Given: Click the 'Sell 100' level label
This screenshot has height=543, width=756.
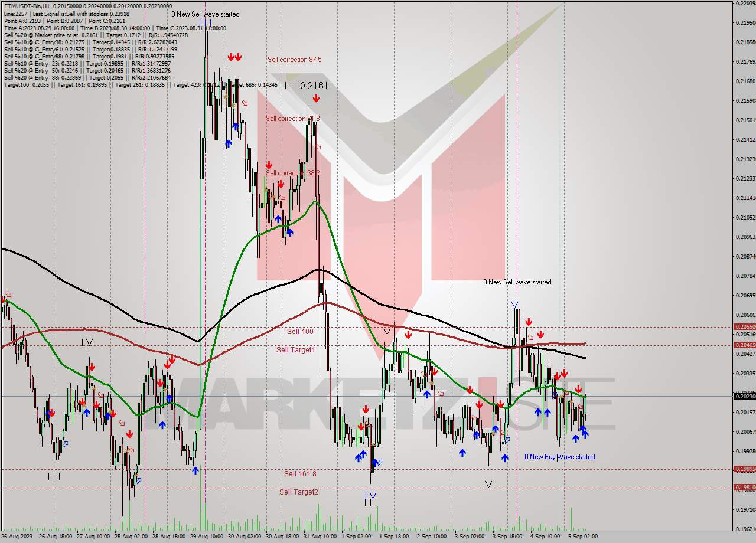Looking at the screenshot, I should point(300,332).
